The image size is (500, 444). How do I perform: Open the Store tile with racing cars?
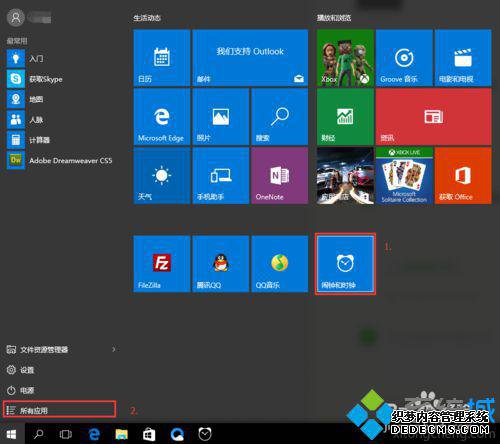pyautogui.click(x=345, y=176)
